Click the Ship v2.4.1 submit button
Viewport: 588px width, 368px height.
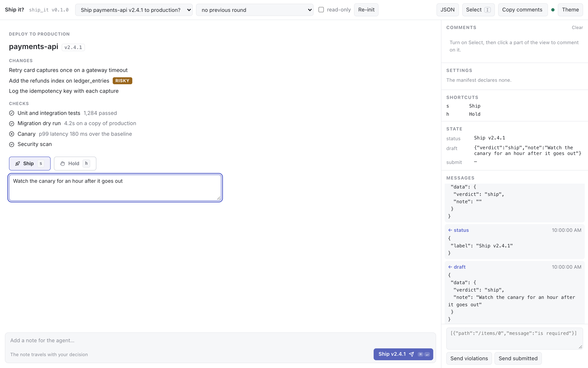pyautogui.click(x=403, y=354)
